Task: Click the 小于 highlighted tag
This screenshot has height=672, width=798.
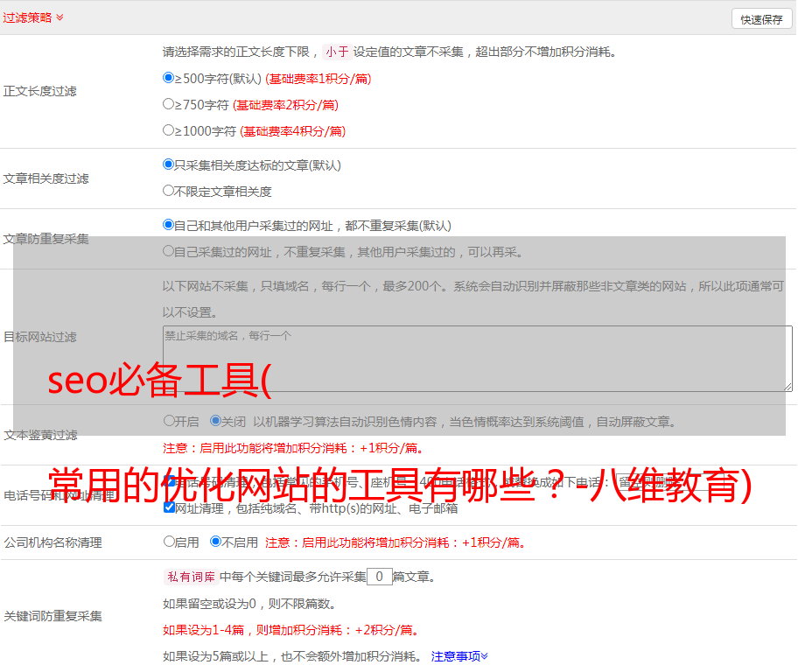Action: point(337,52)
